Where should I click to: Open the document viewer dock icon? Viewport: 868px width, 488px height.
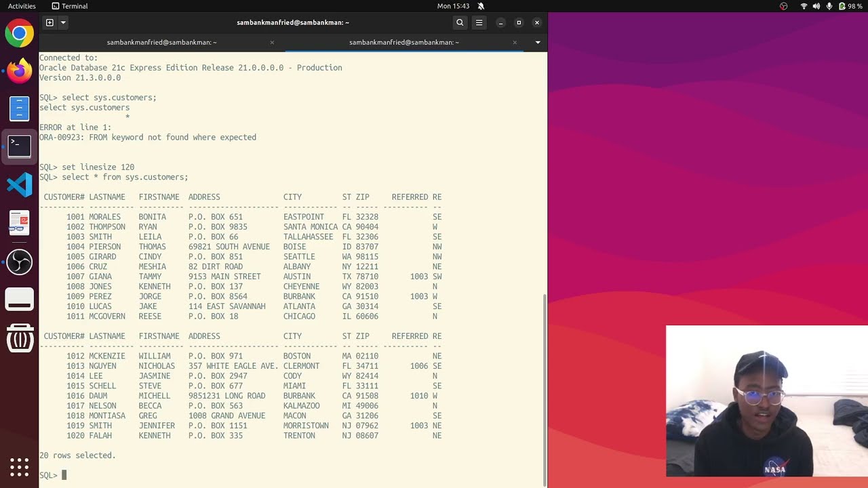[19, 222]
